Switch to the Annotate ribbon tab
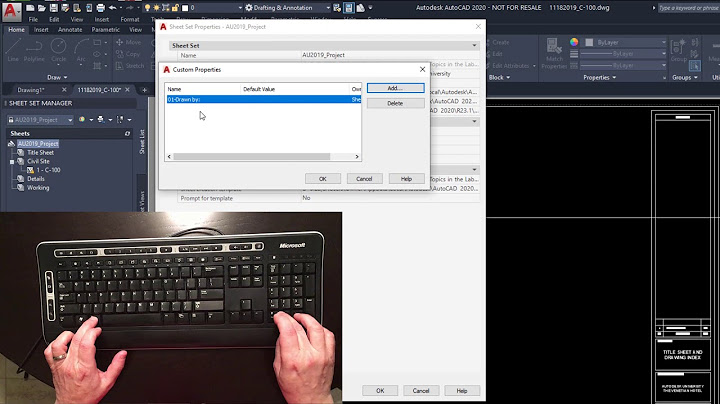 tap(70, 29)
